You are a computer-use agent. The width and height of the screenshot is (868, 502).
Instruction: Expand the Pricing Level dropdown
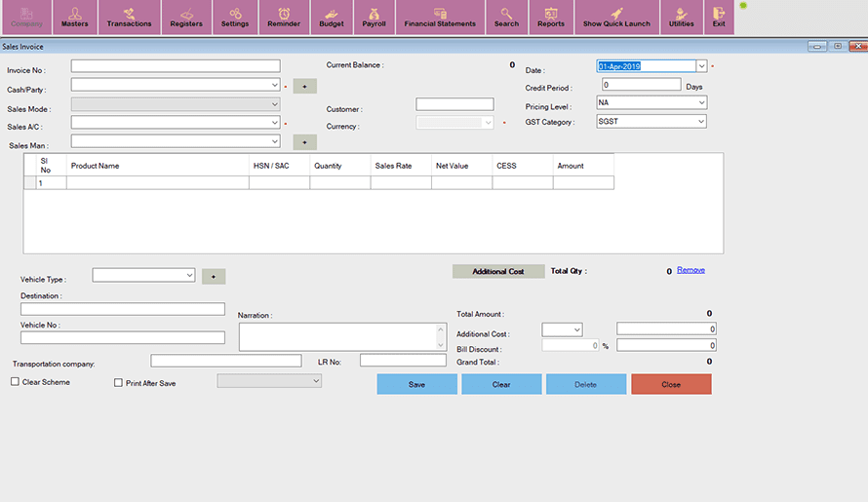click(x=701, y=102)
